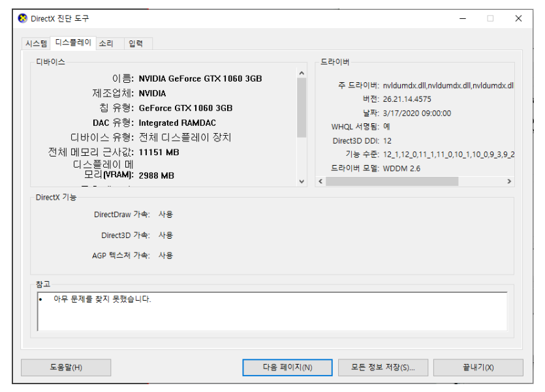Screen dimensions: 545x392
Task: Click the DirectDraw 가속 사용 status
Action: tap(165, 215)
